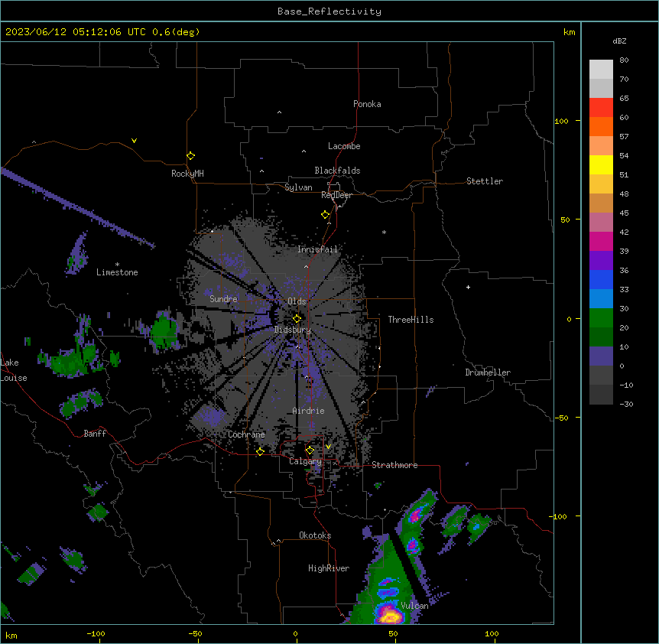Image resolution: width=659 pixels, height=644 pixels.
Task: Click the Olds label
Action: [x=297, y=301]
